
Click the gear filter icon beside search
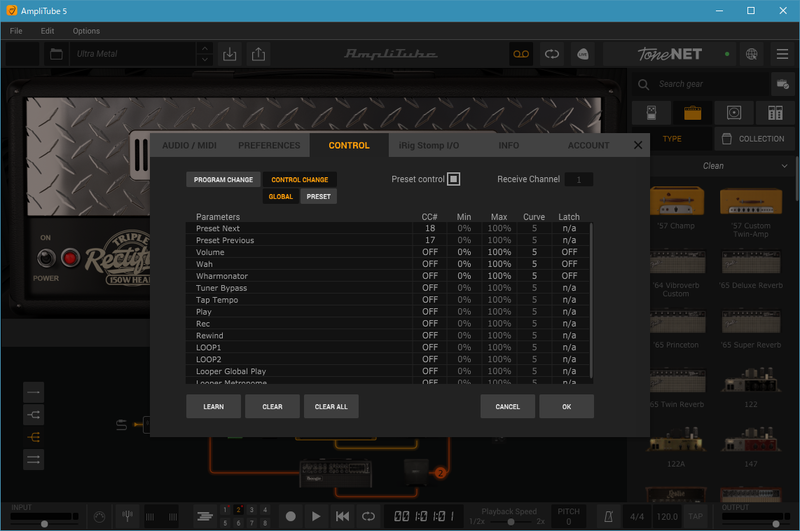point(783,84)
